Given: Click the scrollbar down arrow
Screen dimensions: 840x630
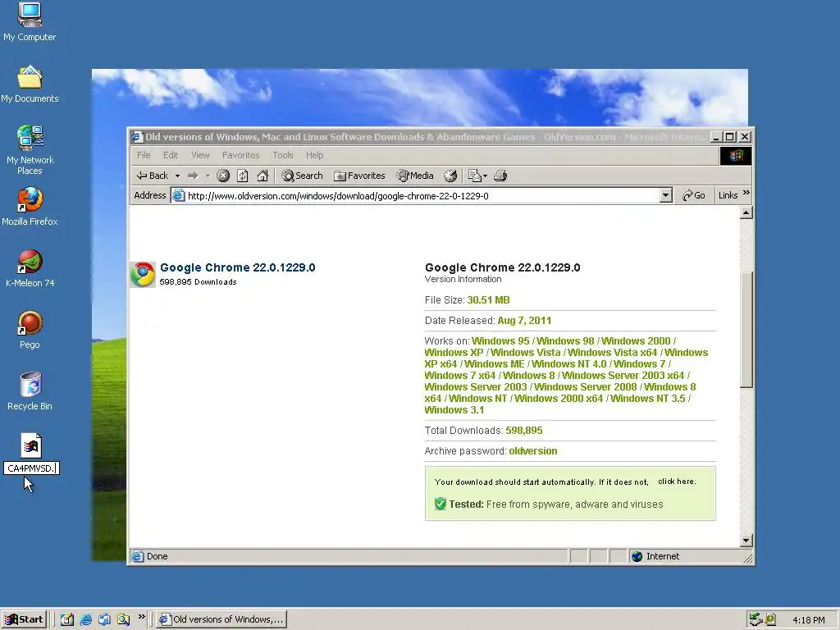Looking at the screenshot, I should coord(746,540).
